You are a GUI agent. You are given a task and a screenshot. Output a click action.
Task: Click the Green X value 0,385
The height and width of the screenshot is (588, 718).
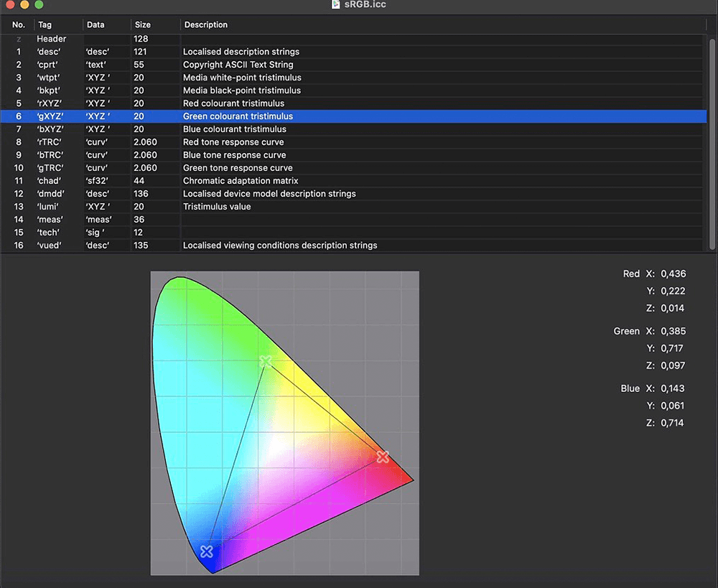(x=673, y=331)
